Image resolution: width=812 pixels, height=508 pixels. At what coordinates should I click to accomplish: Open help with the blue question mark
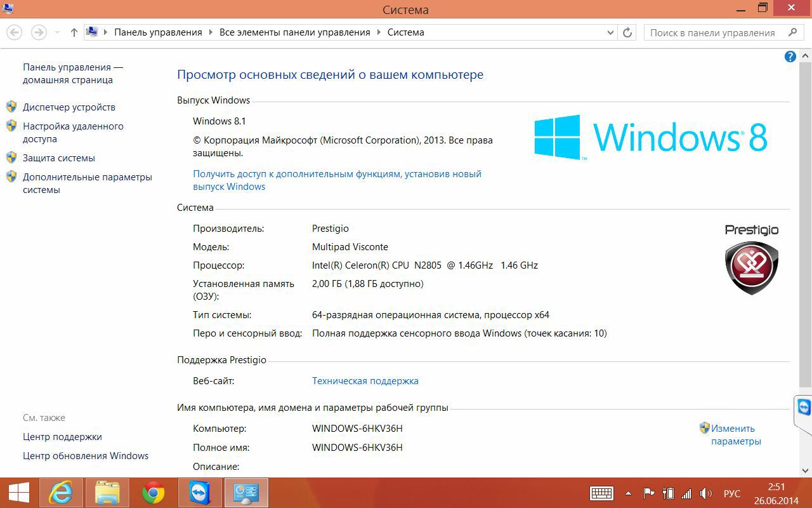[x=790, y=57]
